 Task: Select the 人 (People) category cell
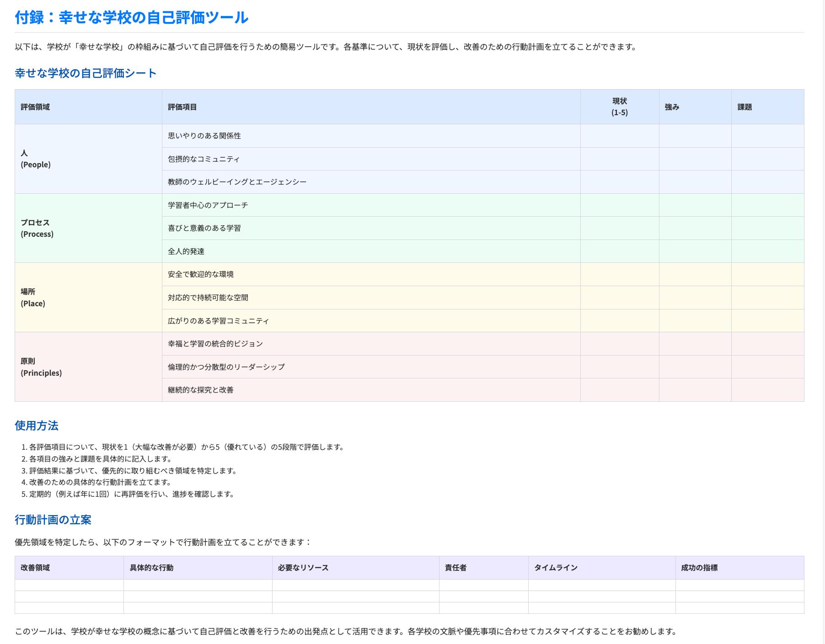88,159
